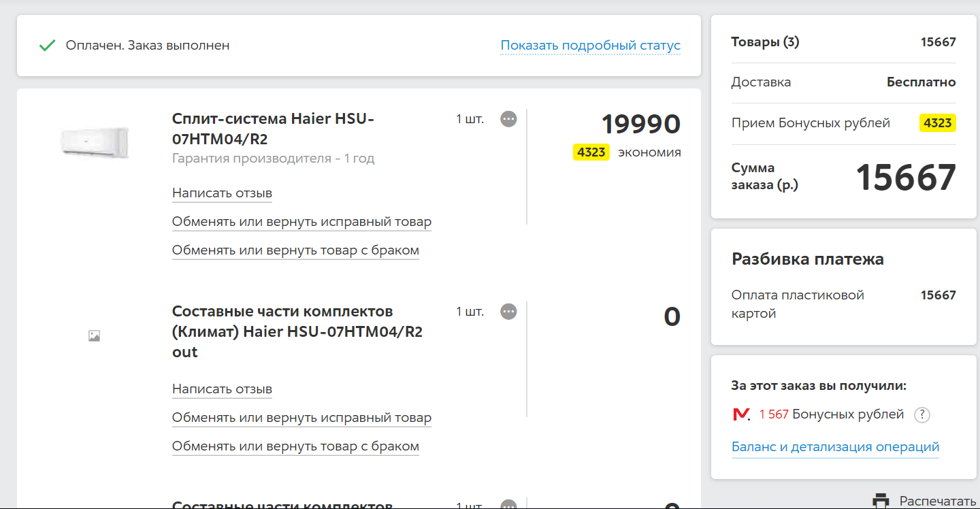This screenshot has width=980, height=509.
Task: Open more options for Haier split-system item
Action: pos(508,119)
